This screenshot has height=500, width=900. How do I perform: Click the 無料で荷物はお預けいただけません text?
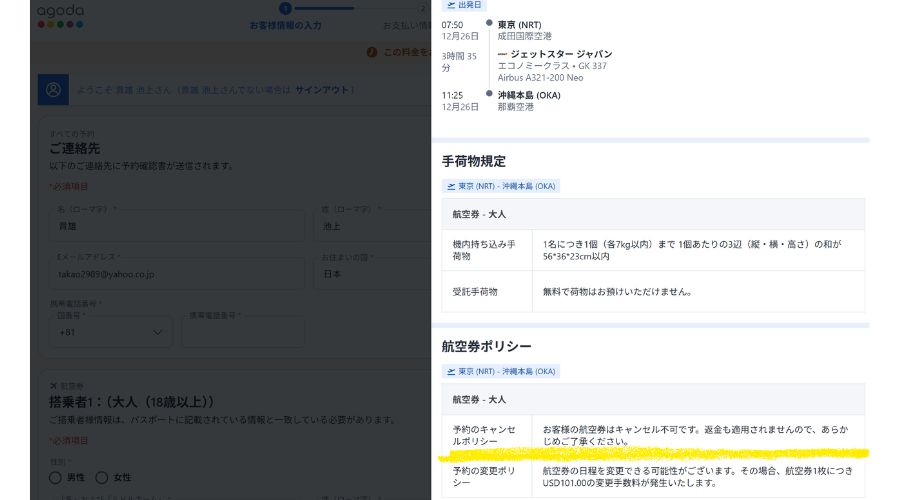click(618, 292)
